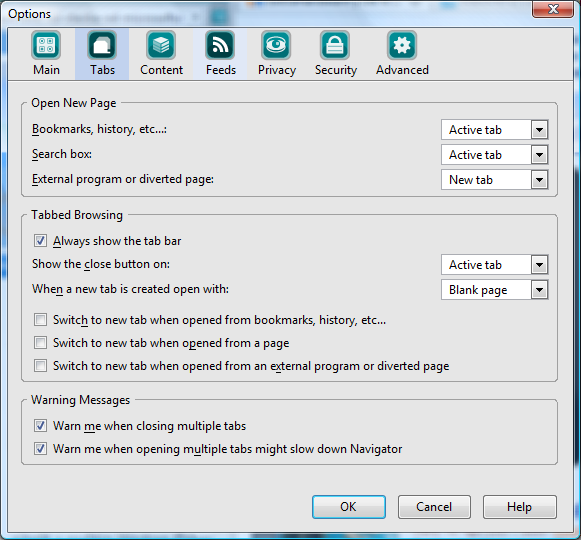Open the Content settings icon
The image size is (581, 540).
tap(161, 46)
